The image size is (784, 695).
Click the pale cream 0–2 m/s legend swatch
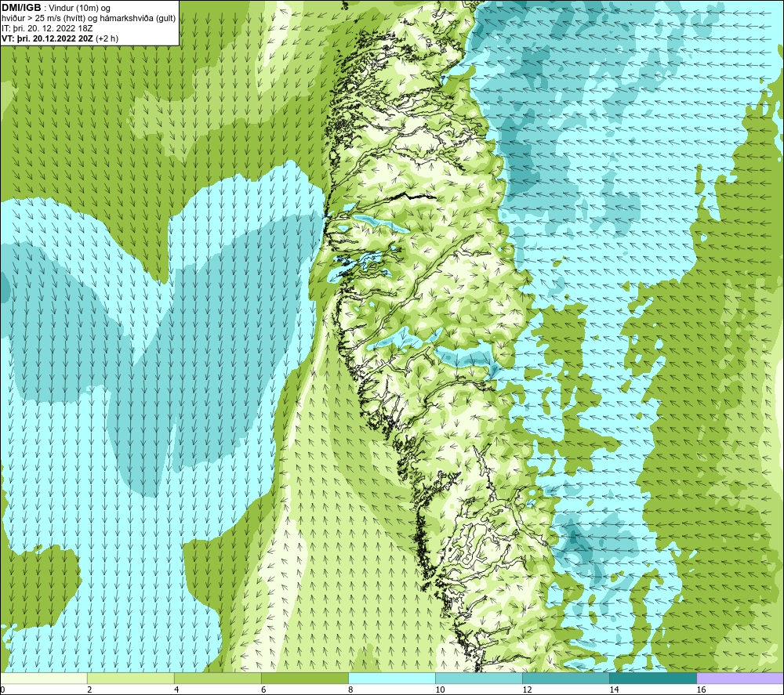[x=43, y=678]
